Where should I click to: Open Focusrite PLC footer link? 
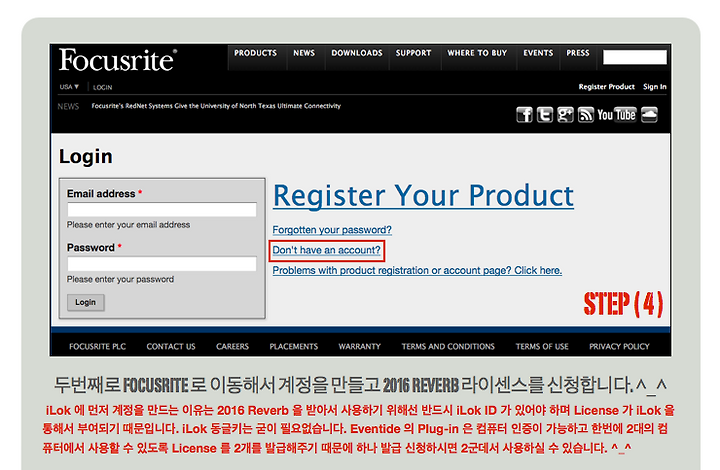[97, 347]
